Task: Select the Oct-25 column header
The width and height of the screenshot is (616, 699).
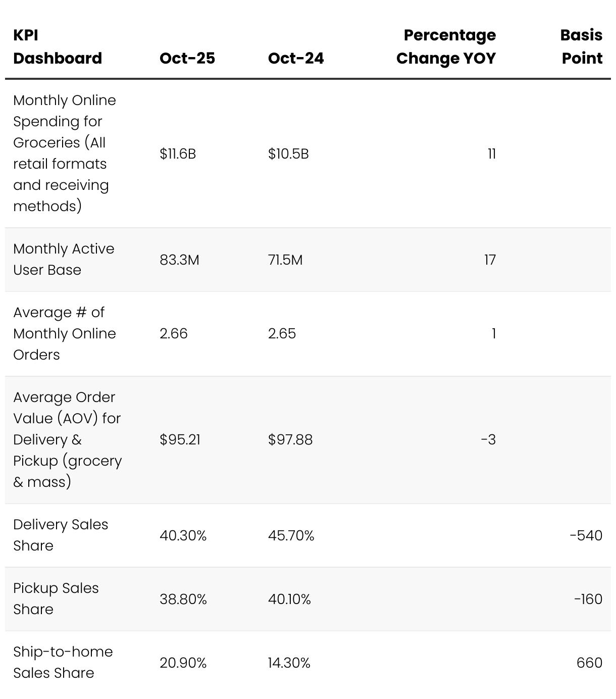Action: [187, 58]
